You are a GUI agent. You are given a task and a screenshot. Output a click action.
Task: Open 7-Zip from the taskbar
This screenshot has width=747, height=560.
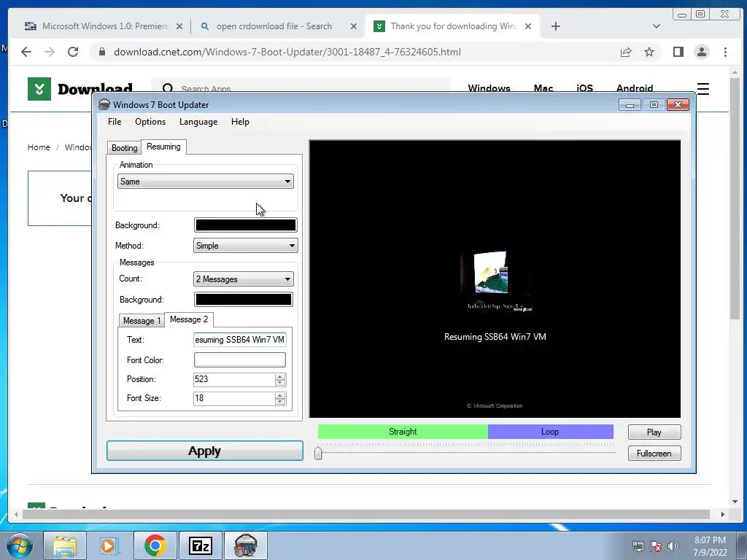200,545
